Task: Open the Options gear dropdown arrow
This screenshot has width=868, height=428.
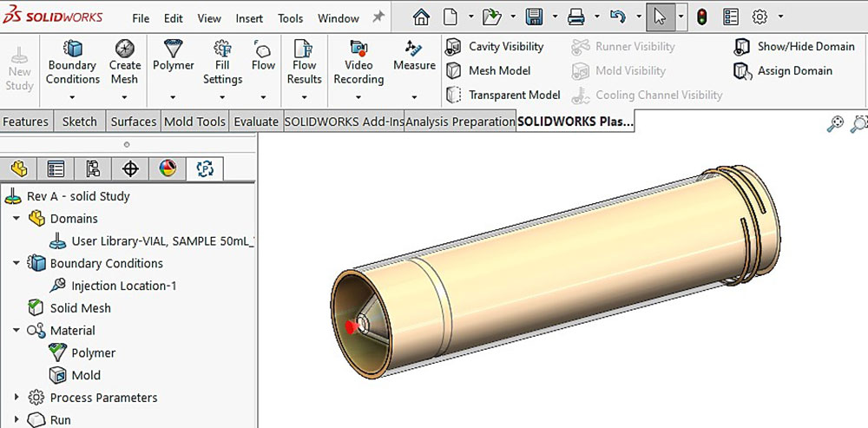Action: pyautogui.click(x=780, y=17)
